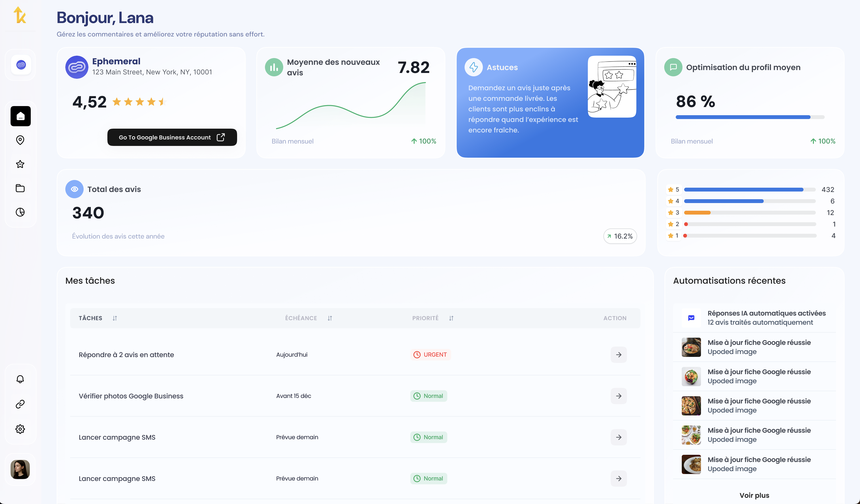Image resolution: width=860 pixels, height=504 pixels.
Task: Open the link integrations sidebar icon
Action: click(20, 404)
